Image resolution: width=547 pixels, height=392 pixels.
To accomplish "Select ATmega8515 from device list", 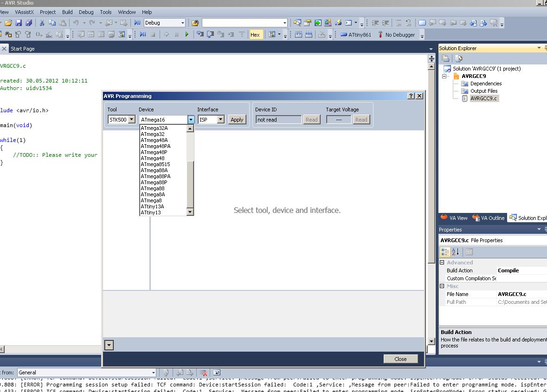I will [163, 164].
